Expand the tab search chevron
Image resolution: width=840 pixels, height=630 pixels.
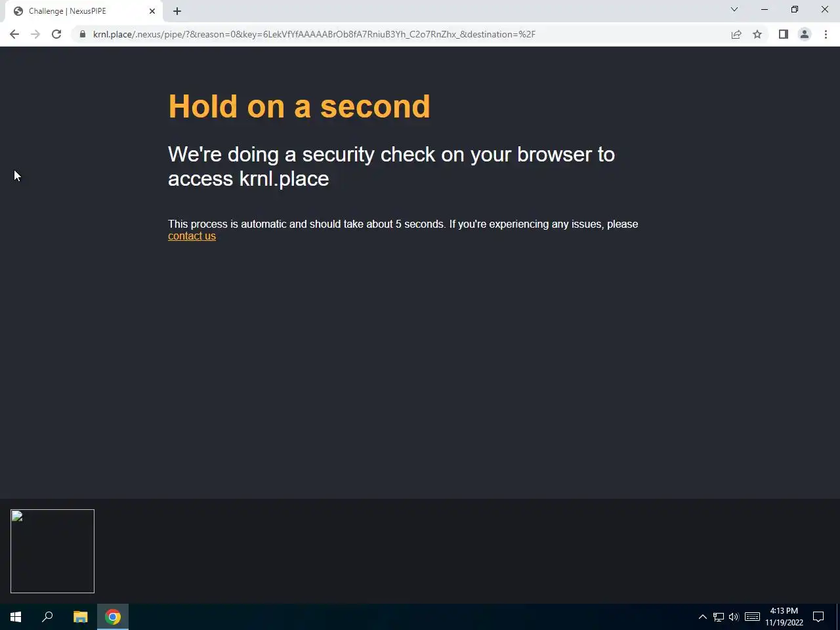tap(734, 9)
